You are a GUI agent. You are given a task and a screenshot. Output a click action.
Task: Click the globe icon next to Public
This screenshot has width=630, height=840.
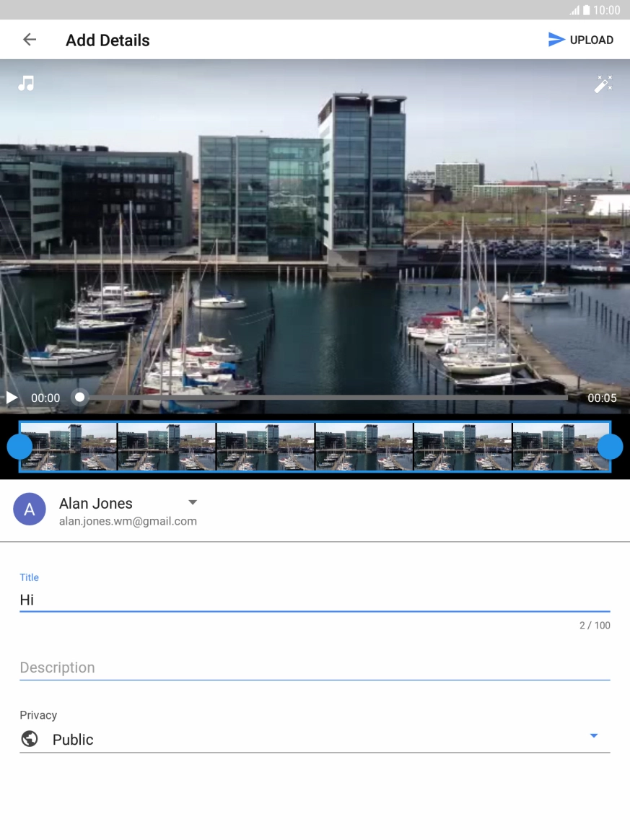pos(30,739)
